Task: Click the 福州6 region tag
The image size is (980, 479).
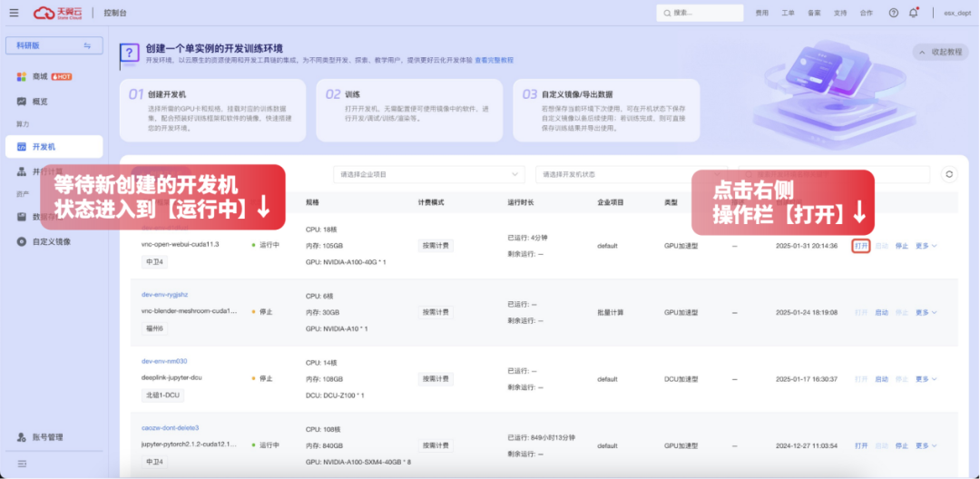Action: click(154, 328)
